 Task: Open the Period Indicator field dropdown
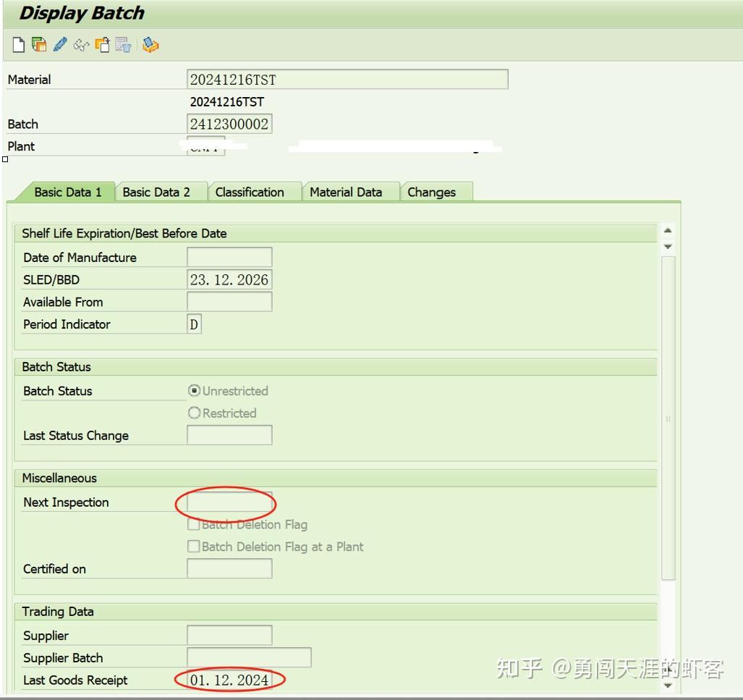tap(194, 324)
